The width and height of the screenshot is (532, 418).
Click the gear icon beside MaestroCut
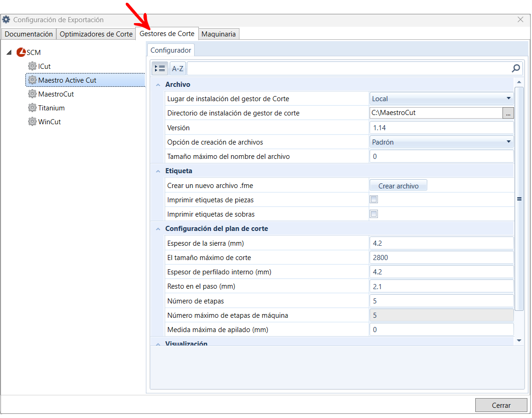(x=32, y=94)
